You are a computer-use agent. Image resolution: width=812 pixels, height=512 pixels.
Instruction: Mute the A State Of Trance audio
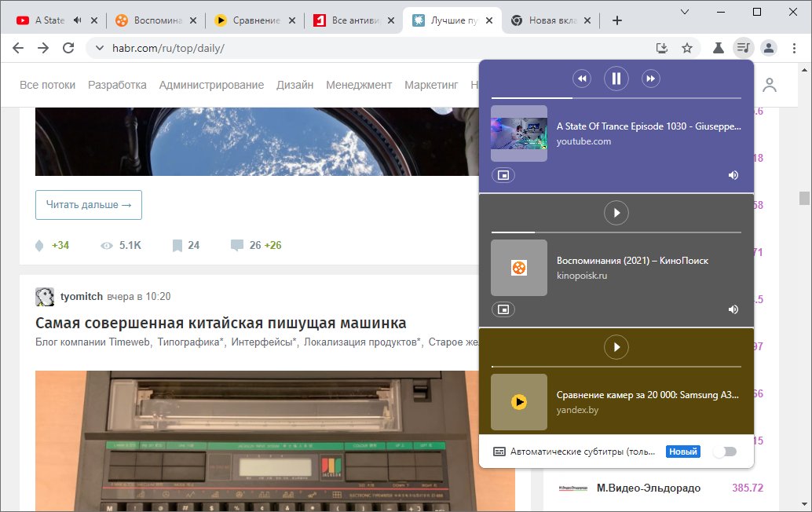733,175
